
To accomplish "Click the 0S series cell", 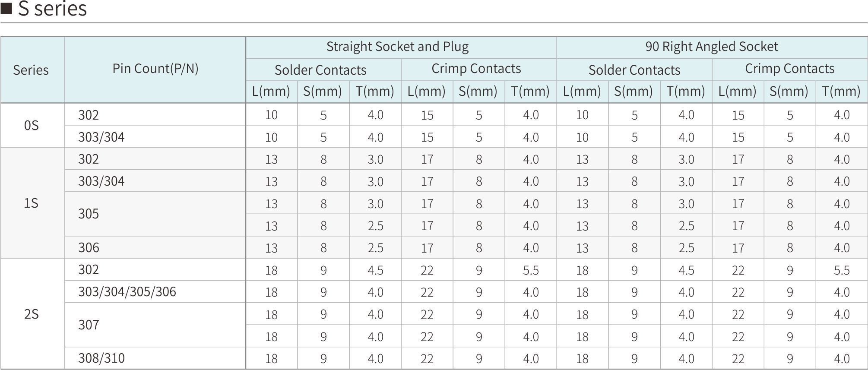I will [x=32, y=125].
